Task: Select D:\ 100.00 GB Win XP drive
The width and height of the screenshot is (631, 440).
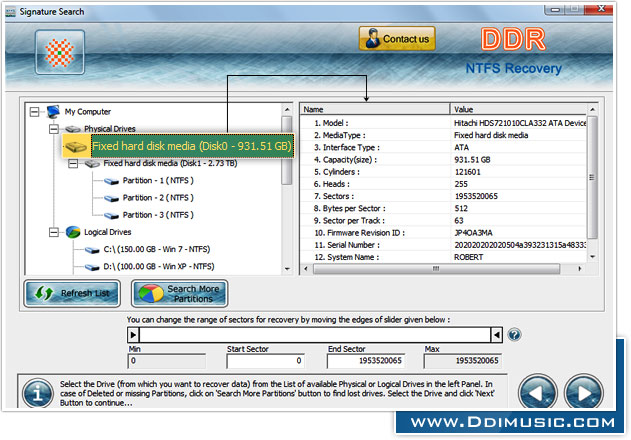Action: pyautogui.click(x=159, y=266)
